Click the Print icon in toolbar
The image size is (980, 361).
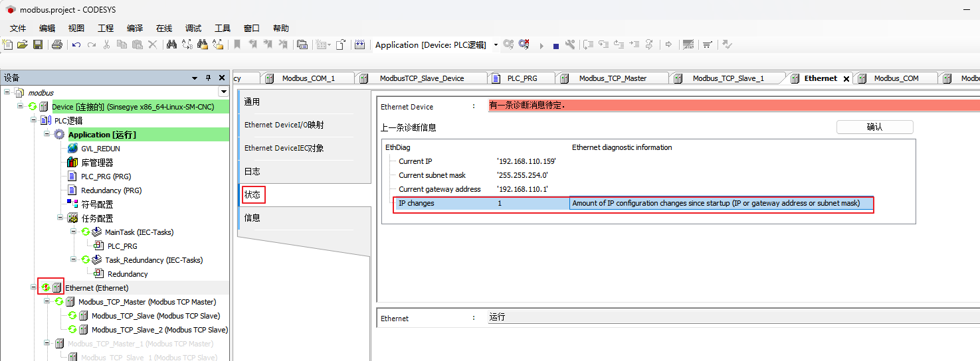pyautogui.click(x=57, y=44)
